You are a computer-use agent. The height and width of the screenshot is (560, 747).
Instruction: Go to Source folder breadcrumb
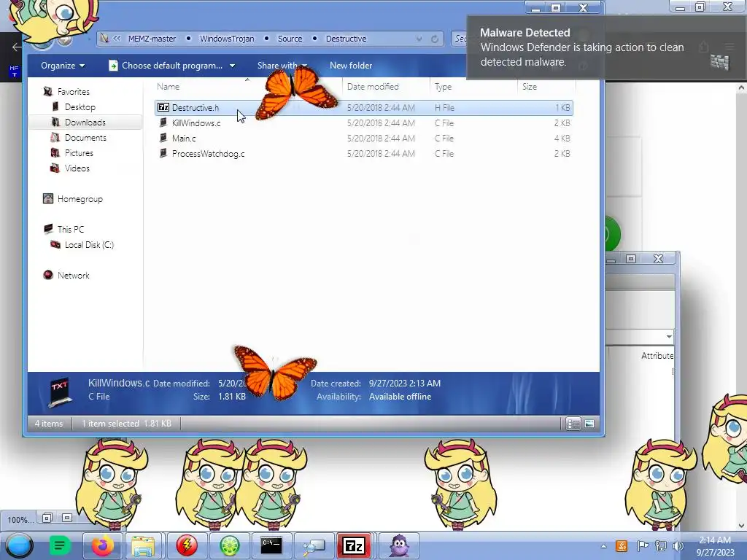point(290,39)
